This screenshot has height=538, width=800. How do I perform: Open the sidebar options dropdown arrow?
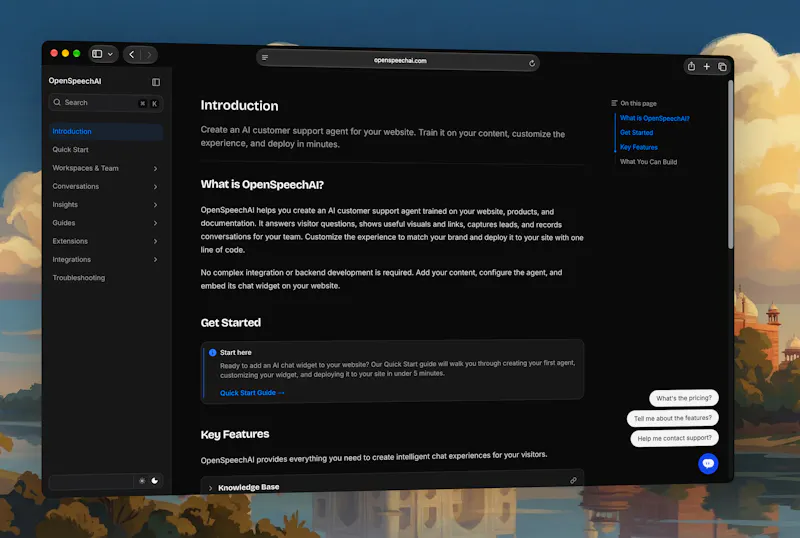tap(110, 54)
